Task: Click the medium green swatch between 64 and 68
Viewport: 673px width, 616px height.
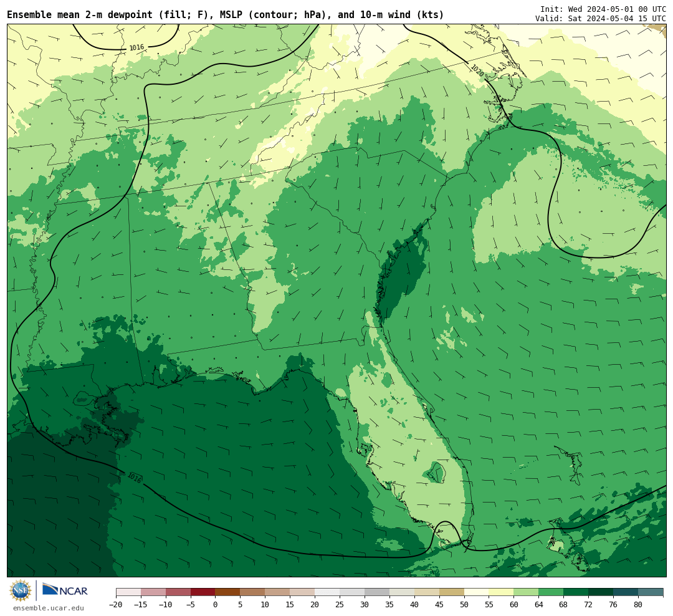Action: tap(551, 592)
